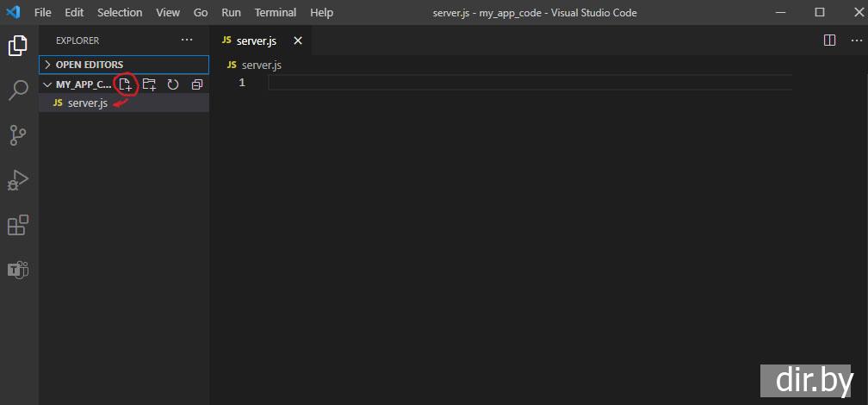The height and width of the screenshot is (405, 868).
Task: Open the Edit menu
Action: click(74, 12)
